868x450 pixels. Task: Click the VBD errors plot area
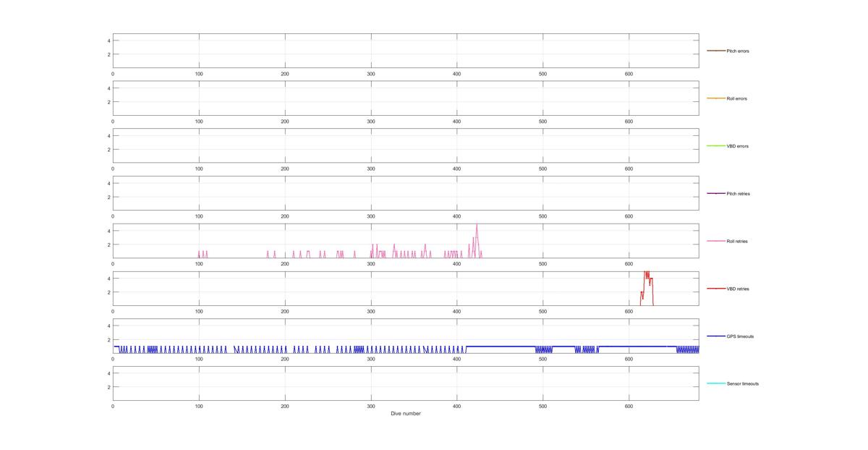click(406, 145)
